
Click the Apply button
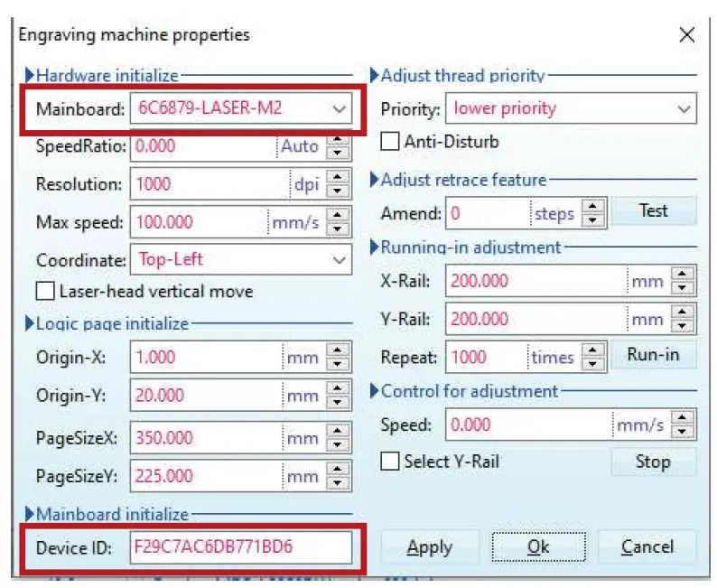[430, 546]
